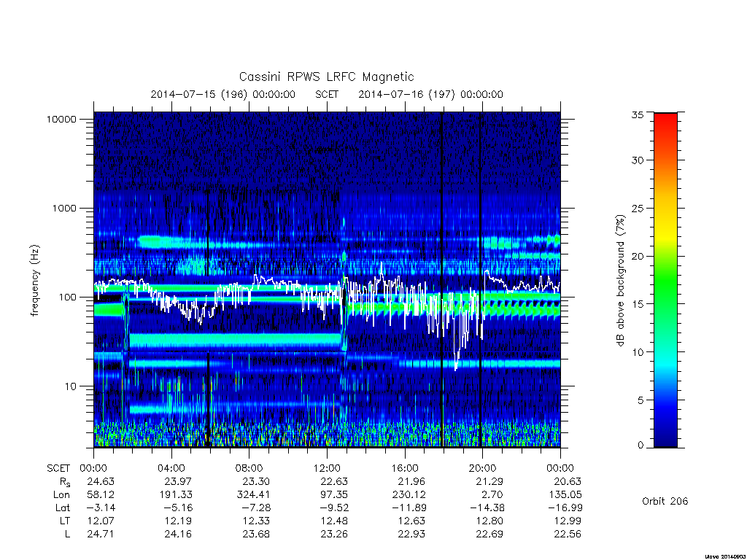Click the Rs value '22.63'

click(x=334, y=482)
